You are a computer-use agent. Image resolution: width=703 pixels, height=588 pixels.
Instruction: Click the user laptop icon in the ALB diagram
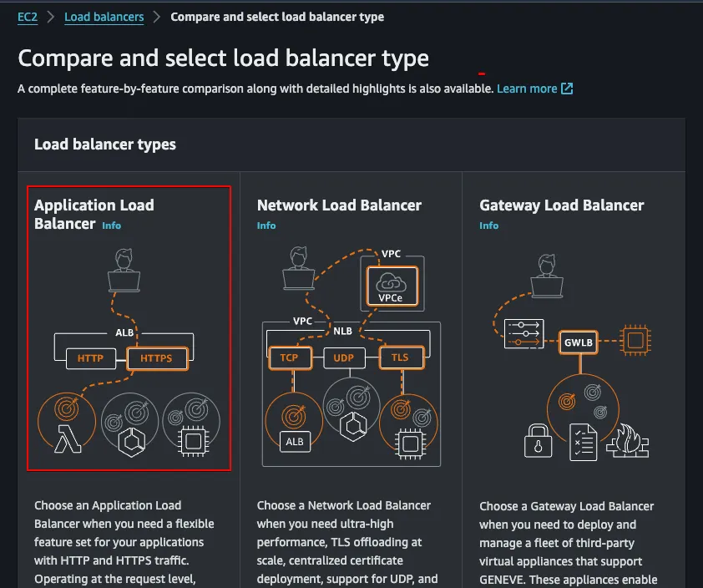pyautogui.click(x=124, y=270)
